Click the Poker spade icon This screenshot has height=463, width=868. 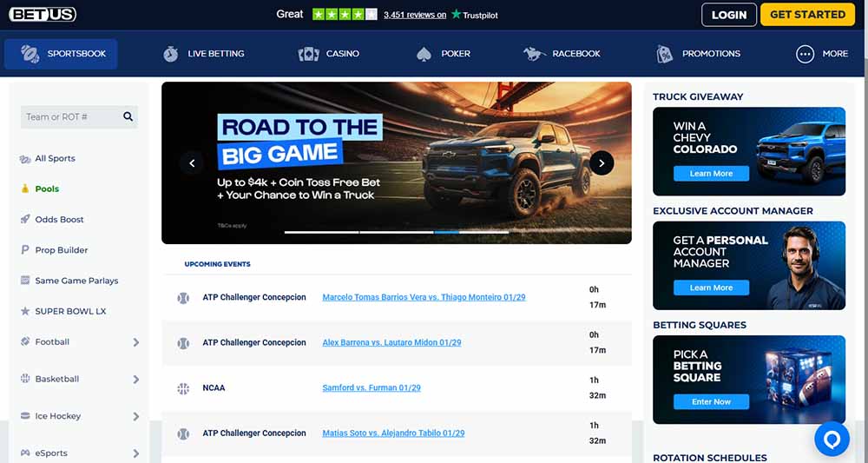[424, 54]
